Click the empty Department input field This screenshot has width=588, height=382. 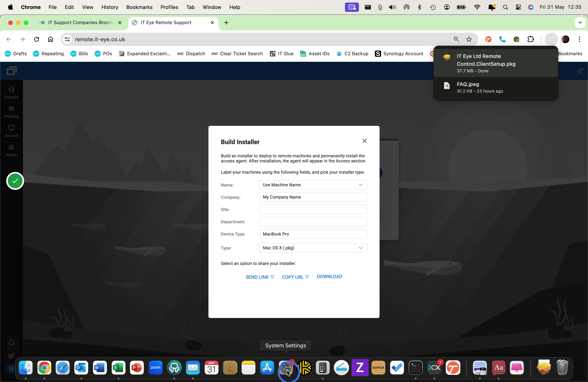(x=313, y=222)
